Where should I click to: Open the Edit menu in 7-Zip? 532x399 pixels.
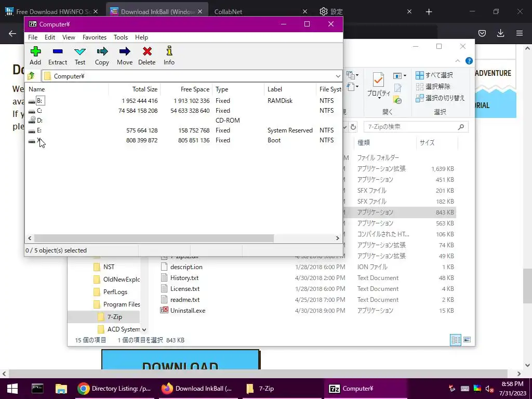tap(50, 37)
